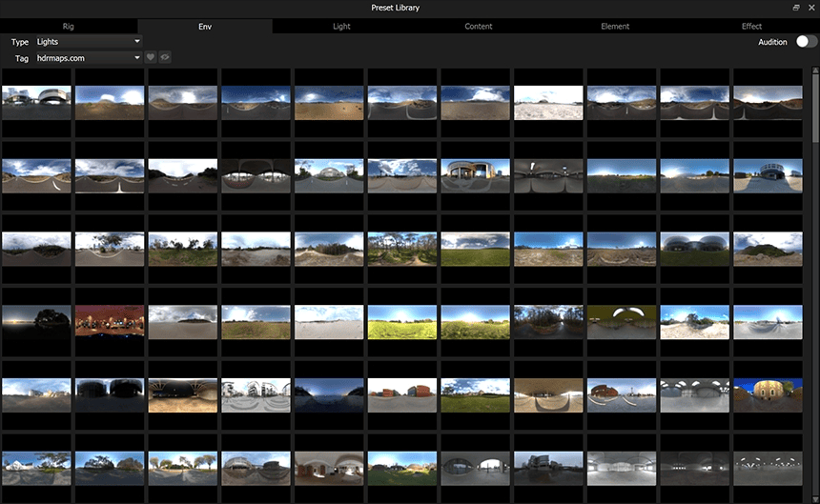Click the heart favorites filter icon
The image size is (820, 504).
[x=151, y=58]
